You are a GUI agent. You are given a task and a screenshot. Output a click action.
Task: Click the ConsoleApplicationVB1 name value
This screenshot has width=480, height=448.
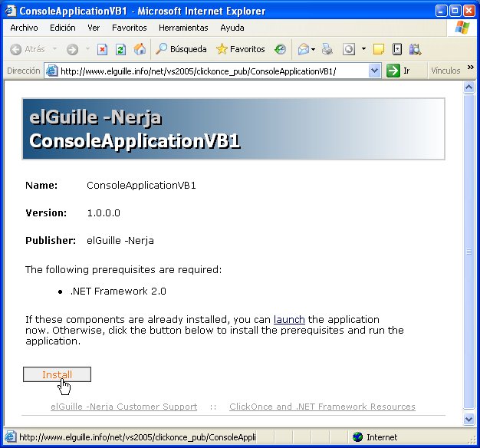pos(141,186)
